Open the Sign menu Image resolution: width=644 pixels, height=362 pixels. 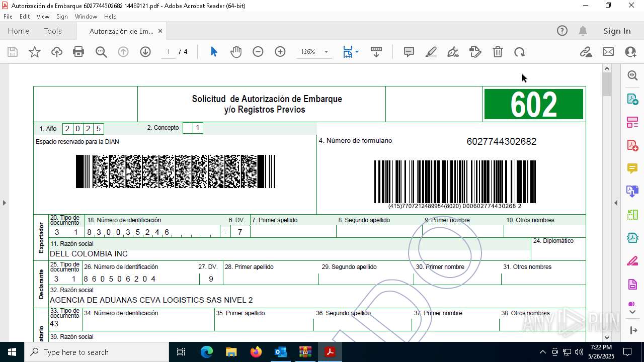coord(62,16)
